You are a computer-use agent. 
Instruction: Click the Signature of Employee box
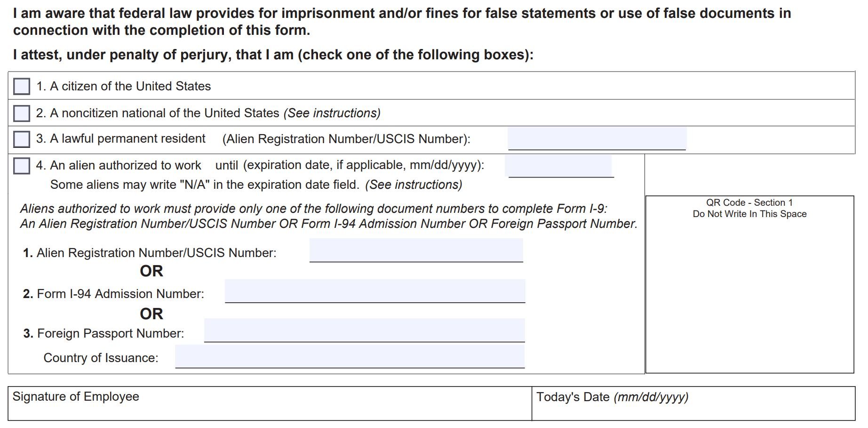click(270, 404)
